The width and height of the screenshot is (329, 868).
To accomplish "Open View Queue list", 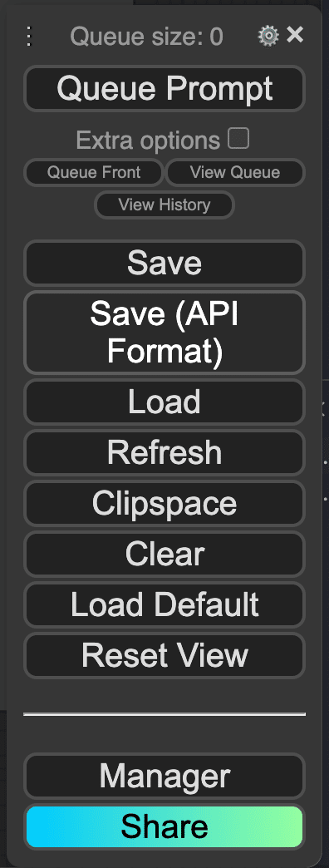I will [235, 173].
